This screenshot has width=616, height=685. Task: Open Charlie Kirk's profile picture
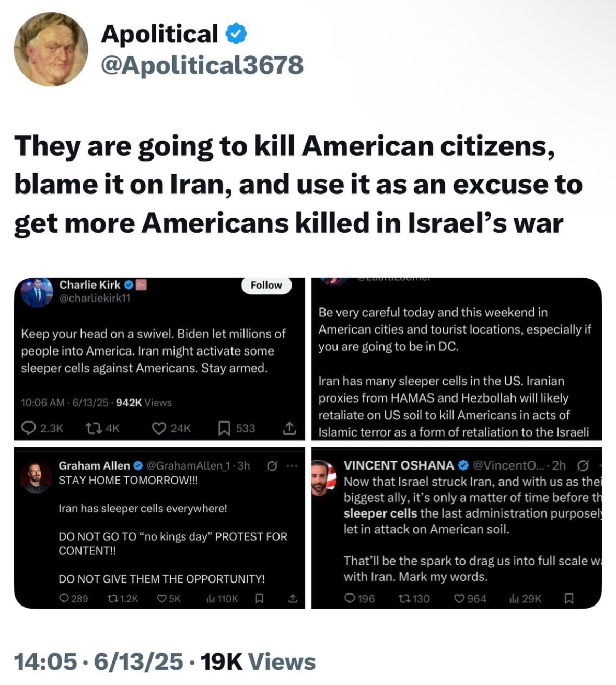point(37,292)
